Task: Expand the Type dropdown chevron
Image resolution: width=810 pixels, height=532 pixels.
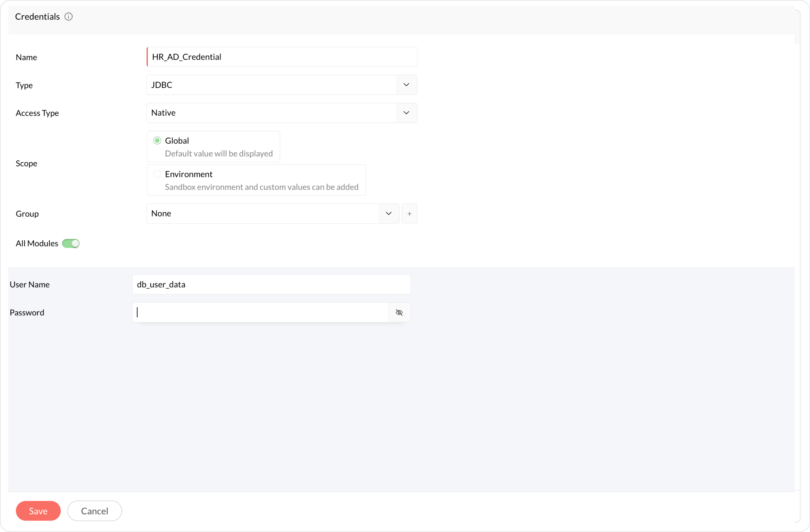Action: (x=406, y=85)
